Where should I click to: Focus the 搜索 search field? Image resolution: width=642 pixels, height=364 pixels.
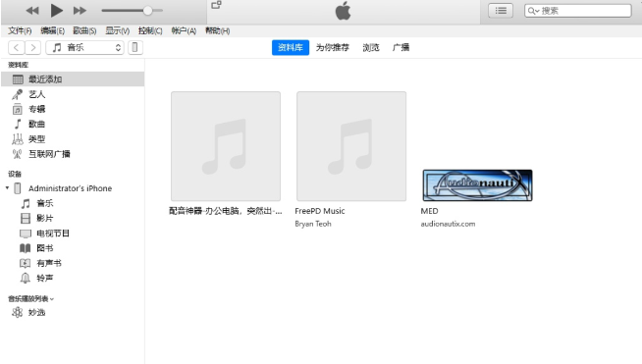click(578, 11)
